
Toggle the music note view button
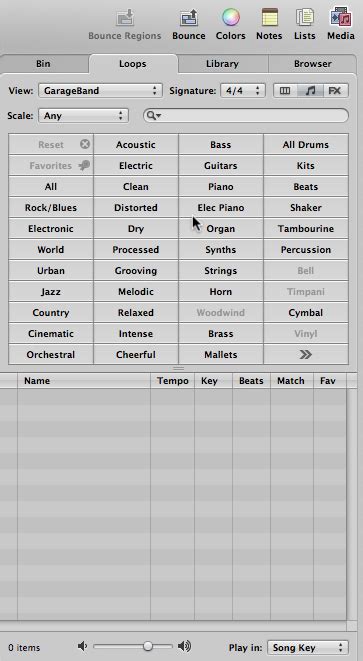310,91
